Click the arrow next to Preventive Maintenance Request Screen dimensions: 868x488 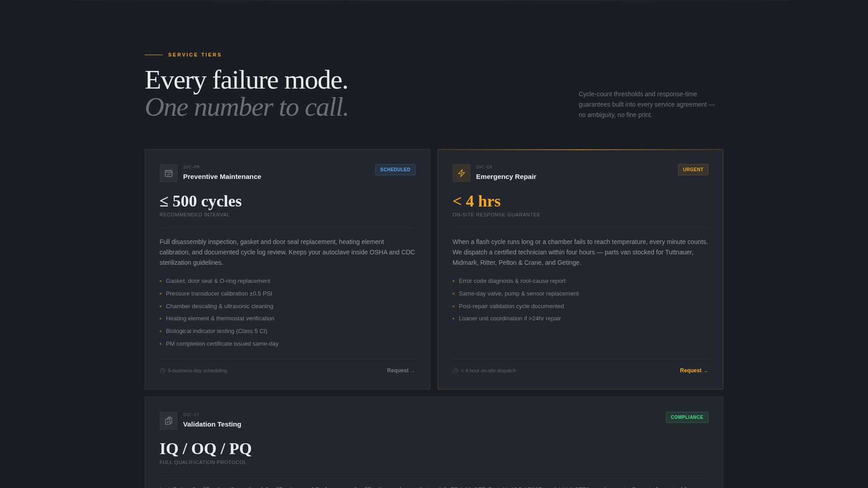point(412,371)
